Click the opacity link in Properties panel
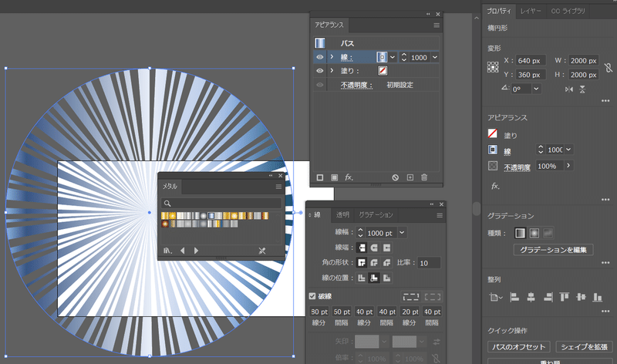The image size is (617, 364). [517, 167]
